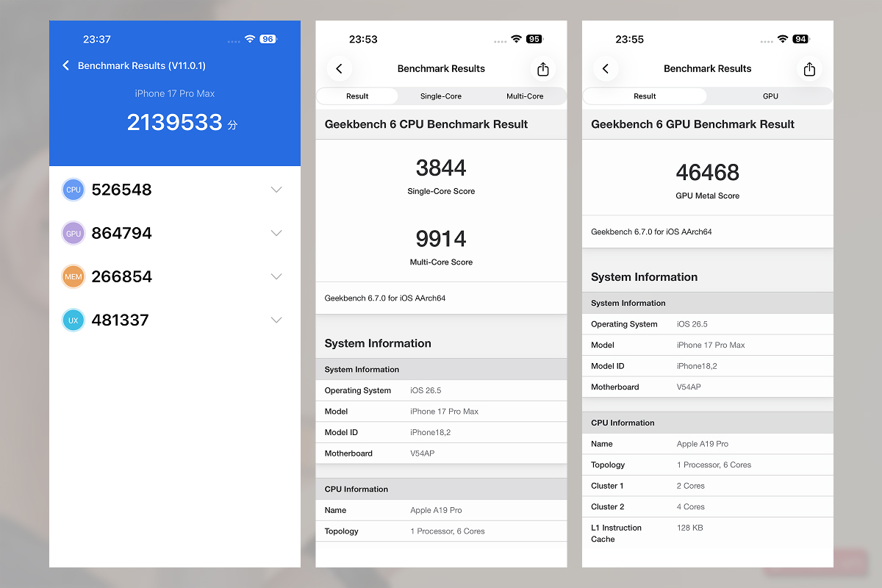The width and height of the screenshot is (882, 588).
Task: Click the GPU Metal Score 46468
Action: pyautogui.click(x=707, y=173)
